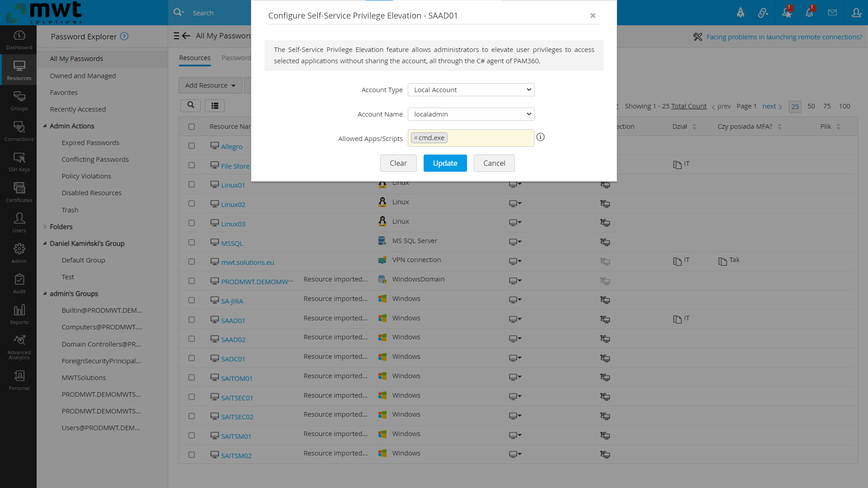Screen dimensions: 868x488
Task: Toggle the select-all checkbox in the header
Action: [192, 127]
